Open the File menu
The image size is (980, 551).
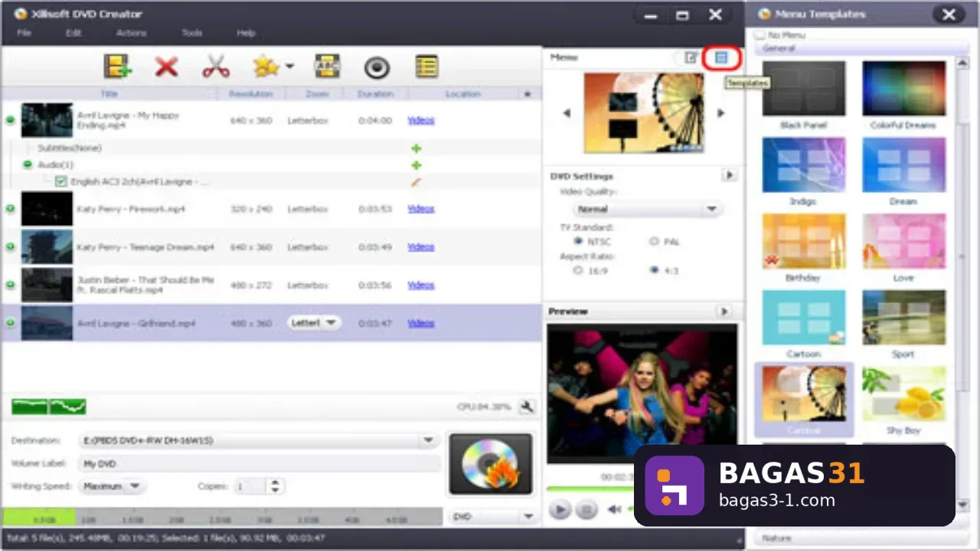click(x=24, y=34)
